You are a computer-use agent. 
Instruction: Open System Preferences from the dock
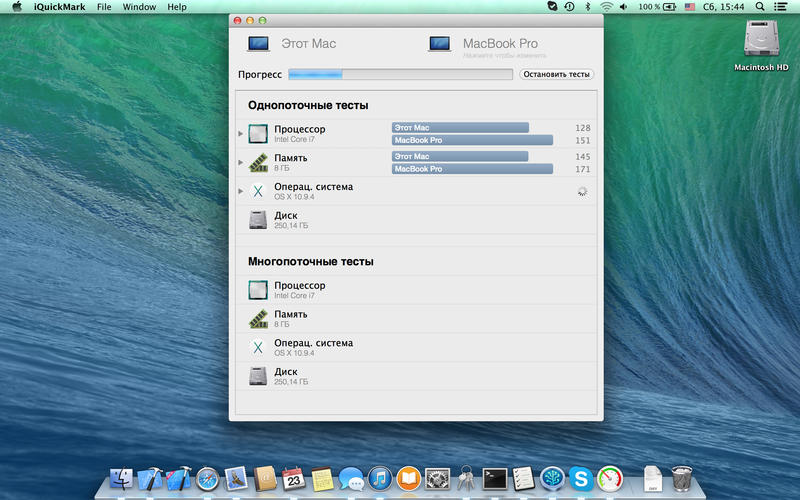437,479
